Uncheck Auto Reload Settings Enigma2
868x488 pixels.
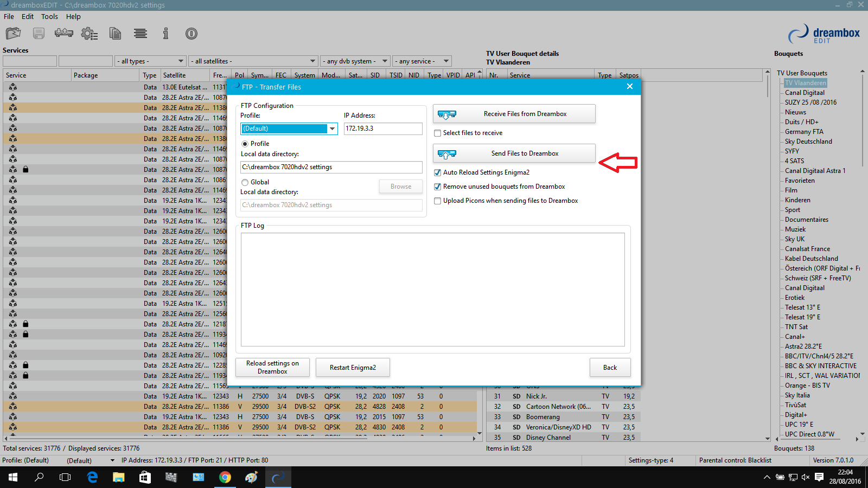437,172
